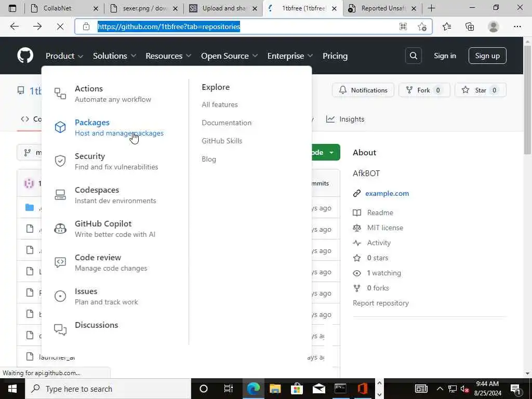Switch to the Insights tab
Image resolution: width=532 pixels, height=399 pixels.
(x=345, y=119)
